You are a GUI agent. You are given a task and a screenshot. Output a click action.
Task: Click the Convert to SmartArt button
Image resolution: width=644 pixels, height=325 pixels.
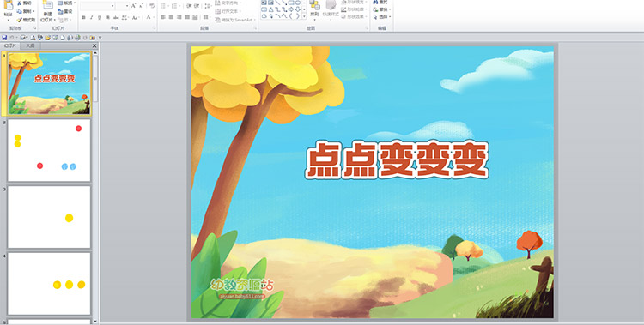[235, 20]
